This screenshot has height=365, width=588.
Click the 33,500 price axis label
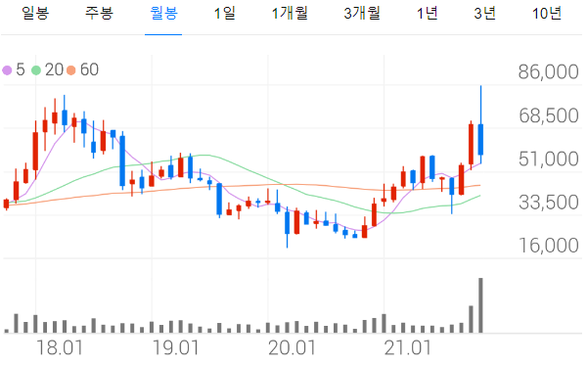point(549,203)
